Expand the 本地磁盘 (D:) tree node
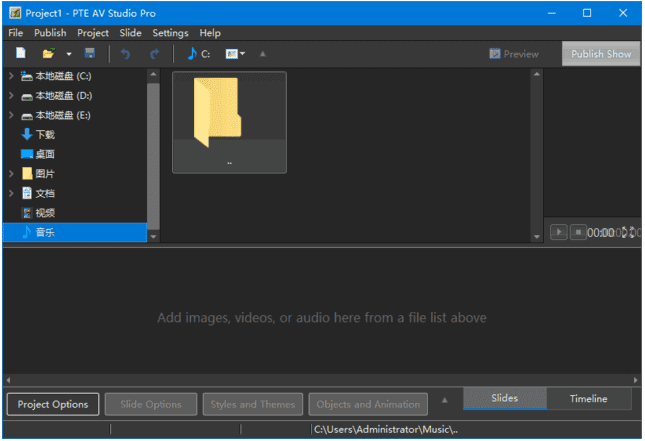Viewport: 645px width, 441px height. click(x=11, y=95)
